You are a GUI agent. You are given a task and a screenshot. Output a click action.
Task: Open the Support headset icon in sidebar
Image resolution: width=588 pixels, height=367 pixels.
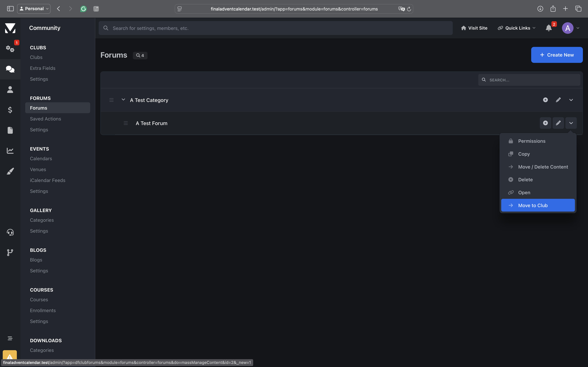(x=10, y=232)
